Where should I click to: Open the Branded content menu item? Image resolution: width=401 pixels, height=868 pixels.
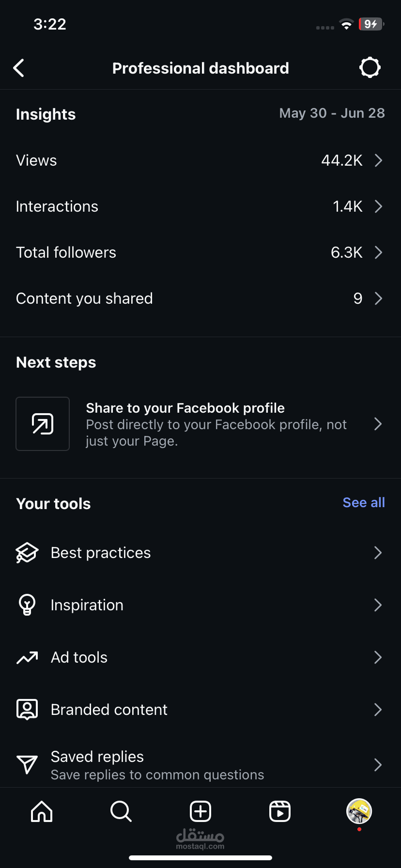click(109, 710)
